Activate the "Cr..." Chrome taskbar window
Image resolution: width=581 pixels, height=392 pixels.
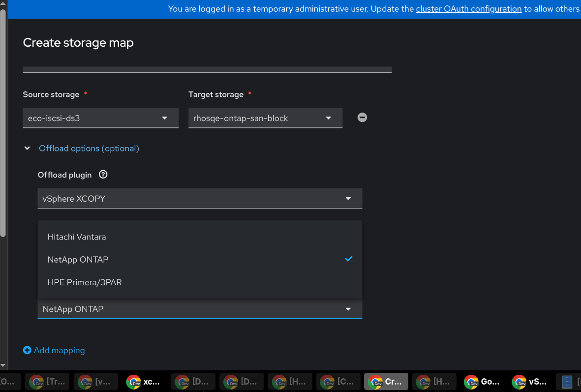[386, 382]
